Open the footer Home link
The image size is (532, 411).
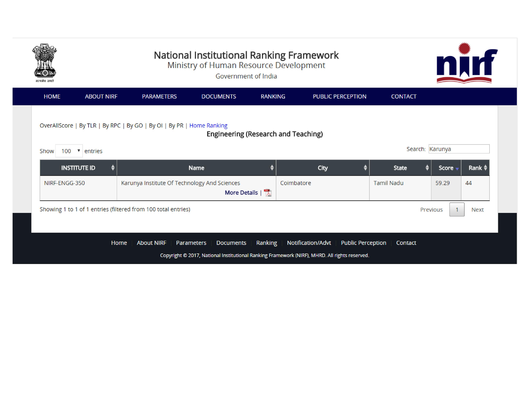[119, 243]
